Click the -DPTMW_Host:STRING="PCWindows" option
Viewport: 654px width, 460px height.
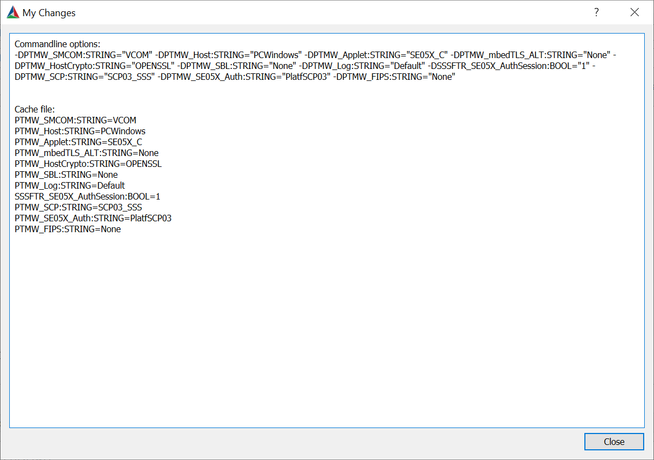230,55
